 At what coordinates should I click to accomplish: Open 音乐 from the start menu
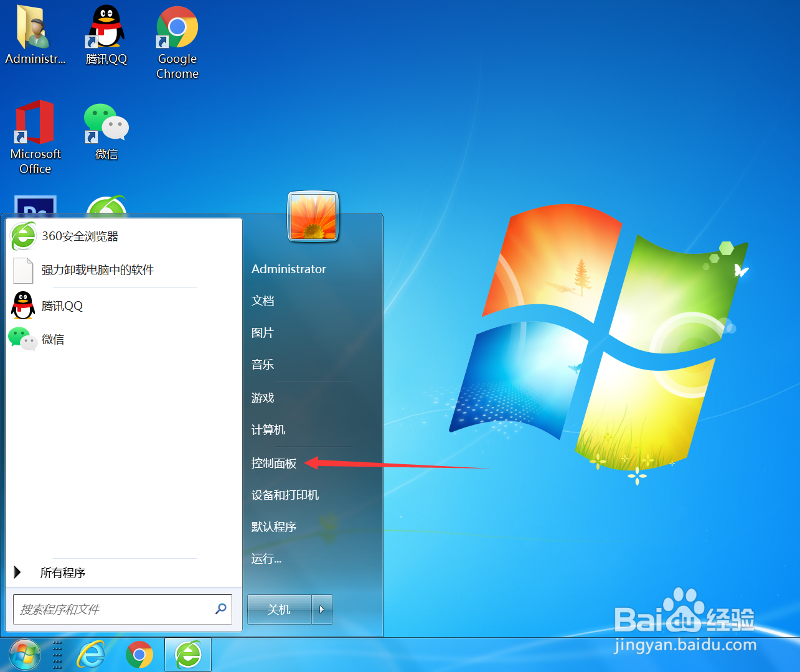coord(263,365)
